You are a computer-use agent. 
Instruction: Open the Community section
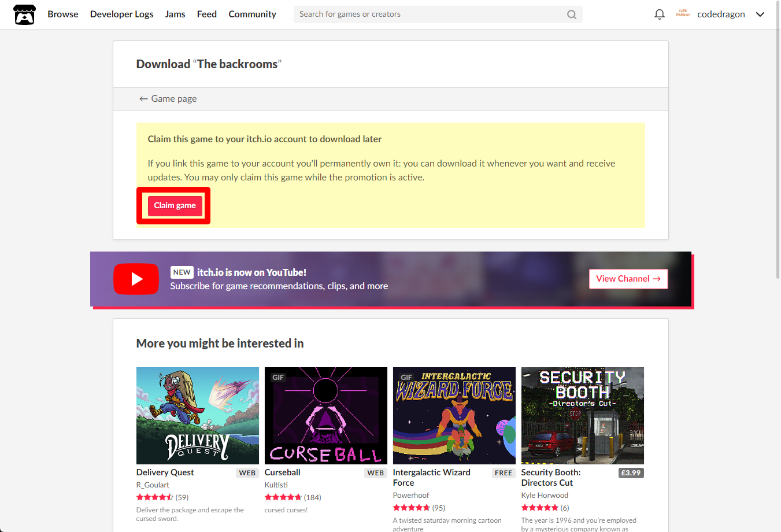(252, 14)
